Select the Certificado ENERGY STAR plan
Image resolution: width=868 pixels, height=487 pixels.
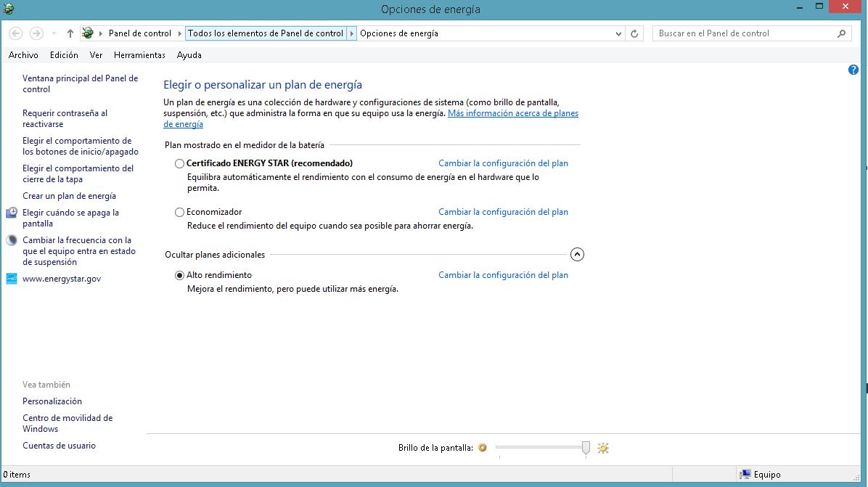[x=180, y=164]
